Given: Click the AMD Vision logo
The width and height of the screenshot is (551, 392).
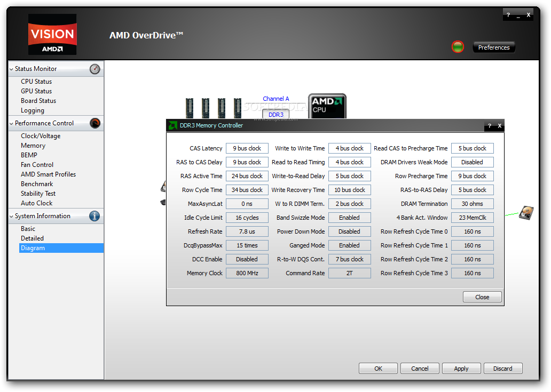Looking at the screenshot, I should 52,34.
